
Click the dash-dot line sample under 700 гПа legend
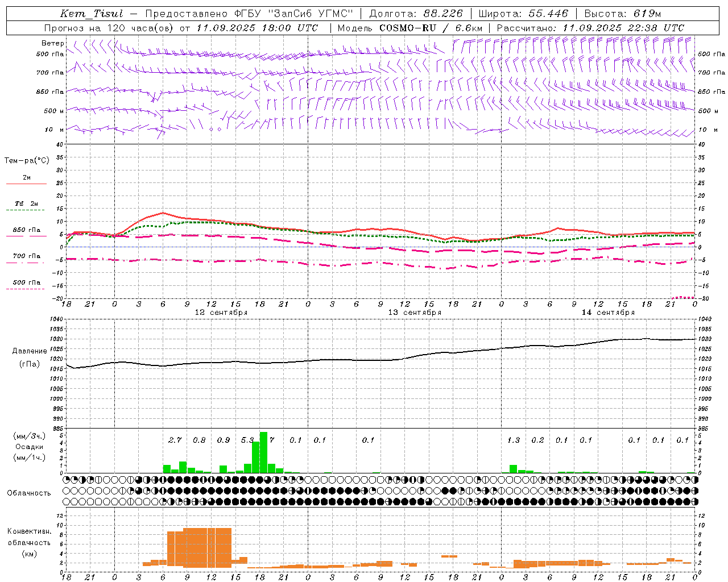[25, 263]
